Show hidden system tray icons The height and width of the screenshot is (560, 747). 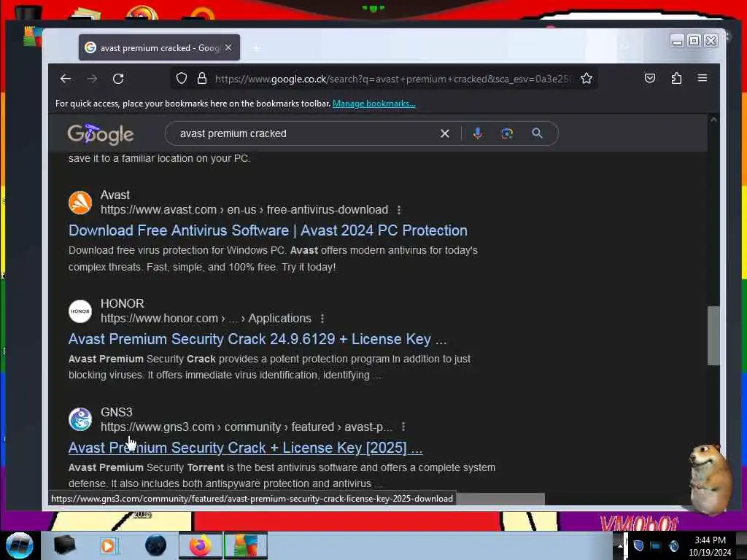620,545
